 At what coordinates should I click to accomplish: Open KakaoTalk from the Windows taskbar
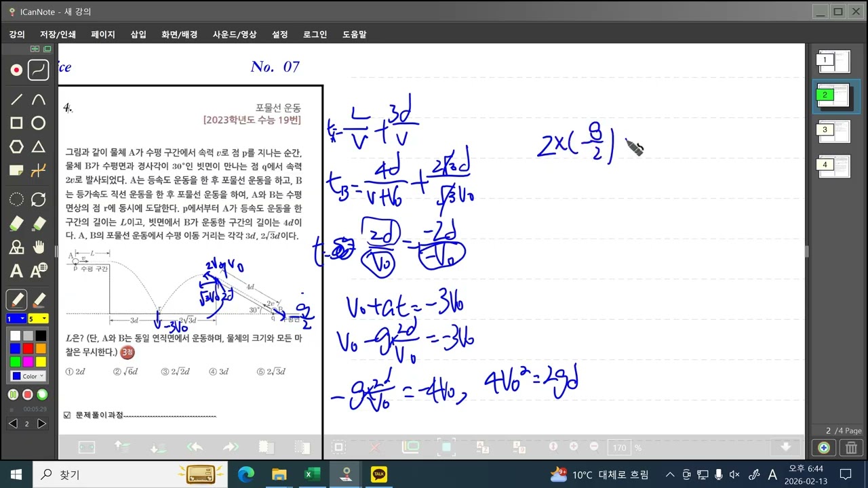pos(379,474)
